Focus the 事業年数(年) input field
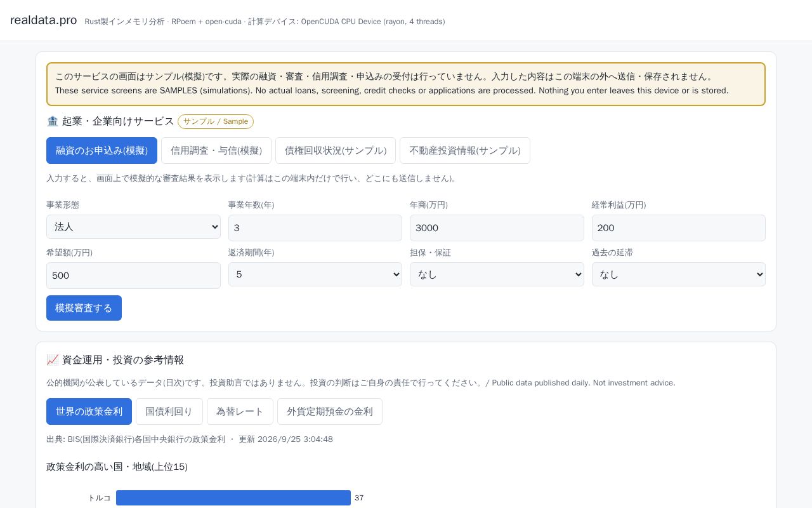The image size is (812, 508). [x=315, y=228]
